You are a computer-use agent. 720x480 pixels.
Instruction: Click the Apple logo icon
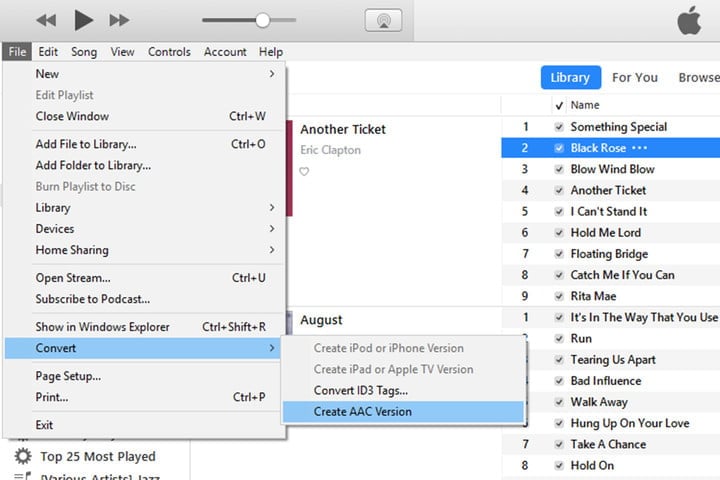(x=689, y=20)
